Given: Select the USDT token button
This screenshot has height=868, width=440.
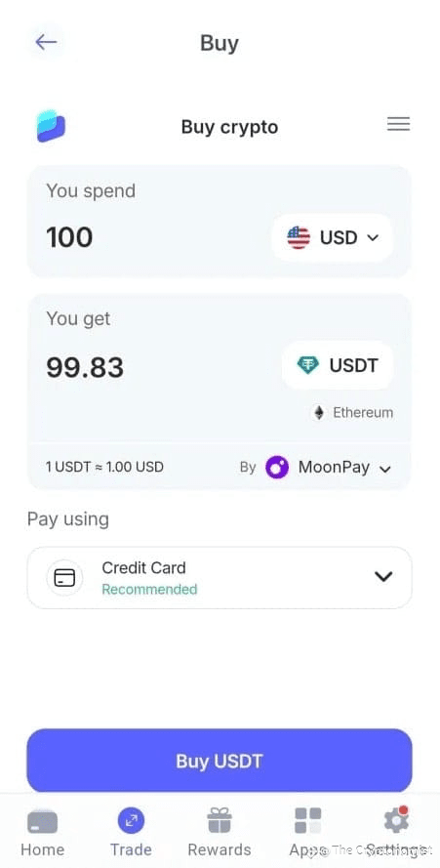Looking at the screenshot, I should click(338, 365).
